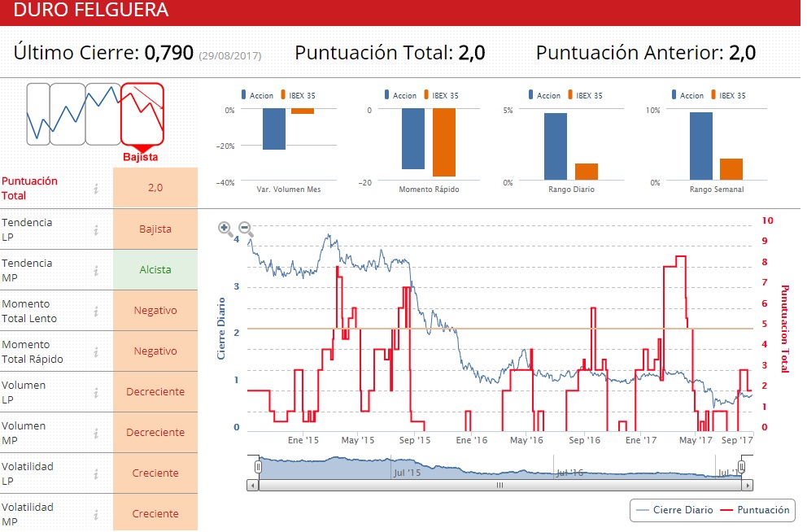This screenshot has width=807, height=532.
Task: Click the Cierre Diario axis title
Action: pyautogui.click(x=220, y=329)
